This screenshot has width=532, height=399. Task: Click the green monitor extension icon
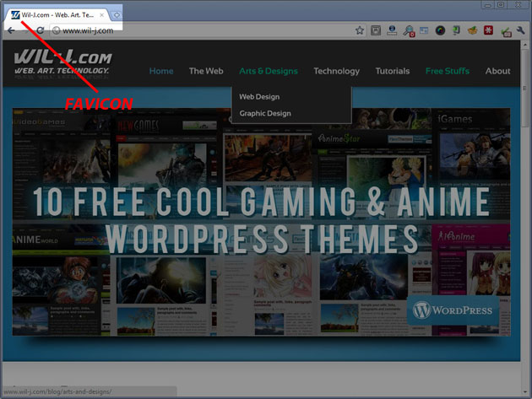(x=456, y=30)
